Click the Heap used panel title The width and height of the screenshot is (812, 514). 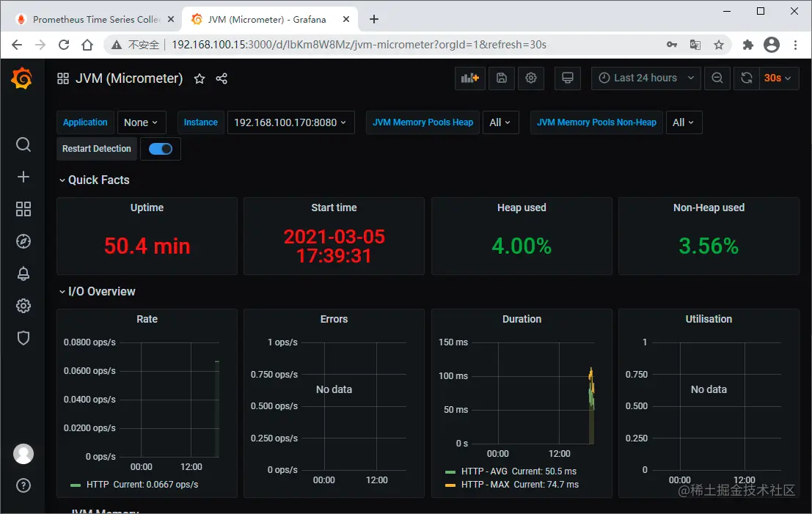tap(522, 208)
